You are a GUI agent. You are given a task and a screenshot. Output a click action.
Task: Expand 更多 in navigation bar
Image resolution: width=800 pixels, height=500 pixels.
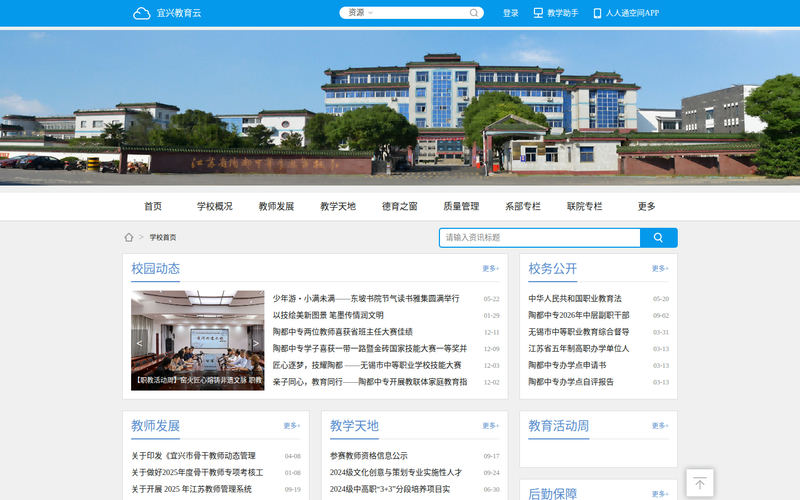click(x=646, y=206)
